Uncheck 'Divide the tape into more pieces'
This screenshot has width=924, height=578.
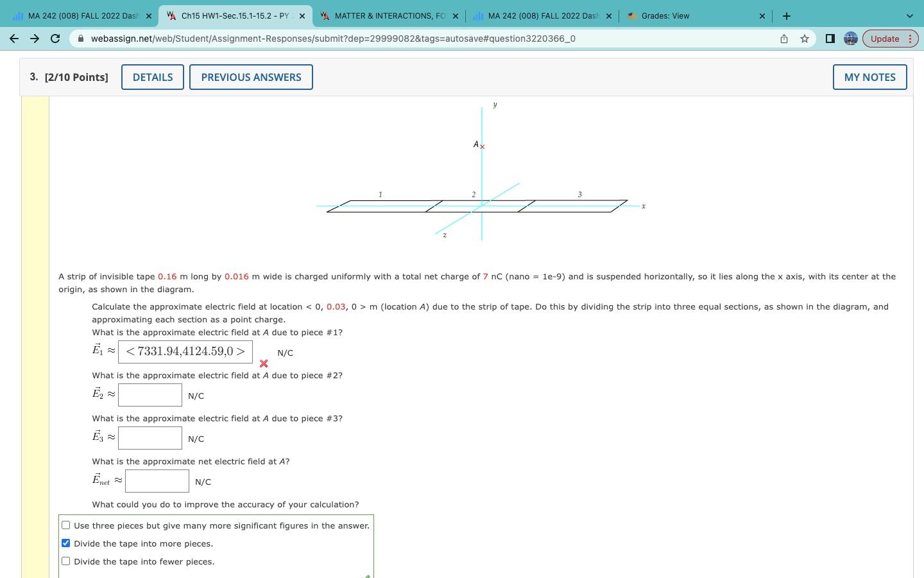pos(65,543)
